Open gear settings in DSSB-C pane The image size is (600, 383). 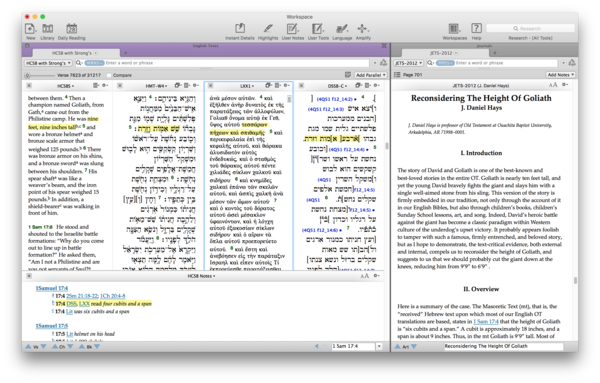point(377,85)
